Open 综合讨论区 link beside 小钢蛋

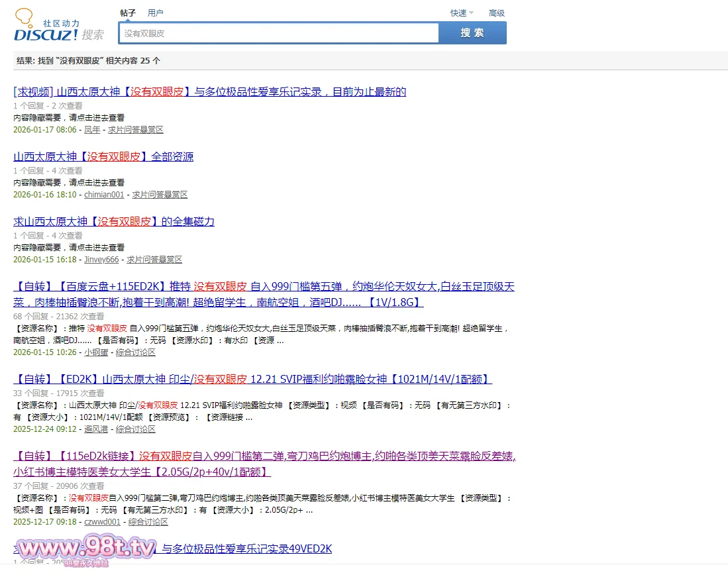136,352
